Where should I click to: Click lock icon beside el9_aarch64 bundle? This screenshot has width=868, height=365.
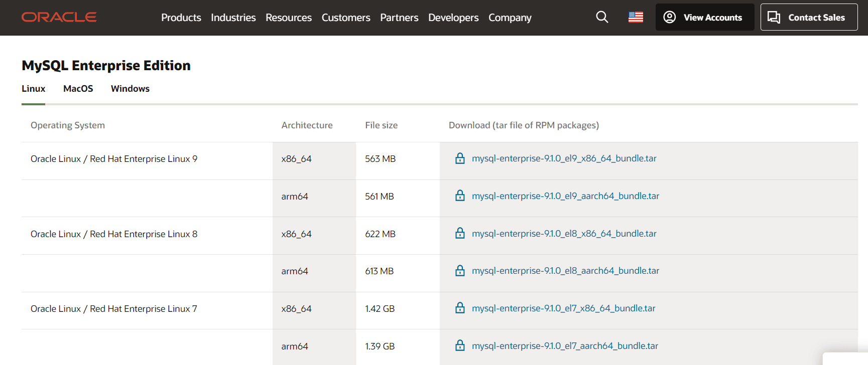coord(460,196)
